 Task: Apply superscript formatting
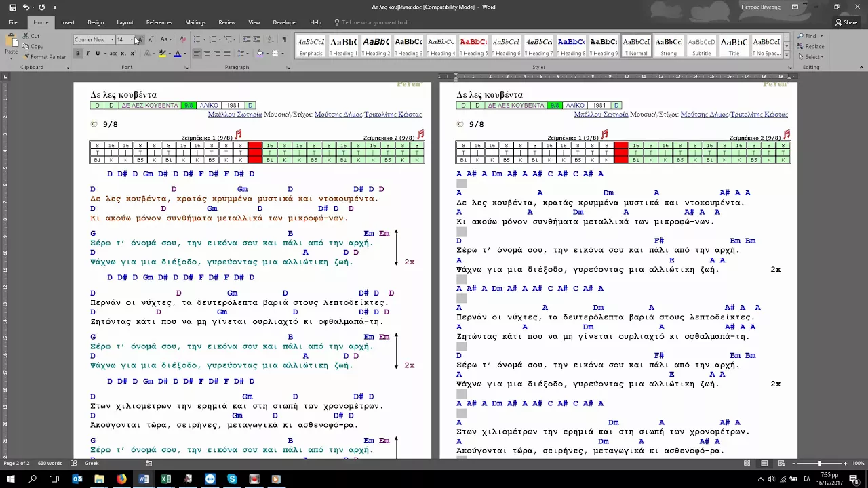click(132, 54)
